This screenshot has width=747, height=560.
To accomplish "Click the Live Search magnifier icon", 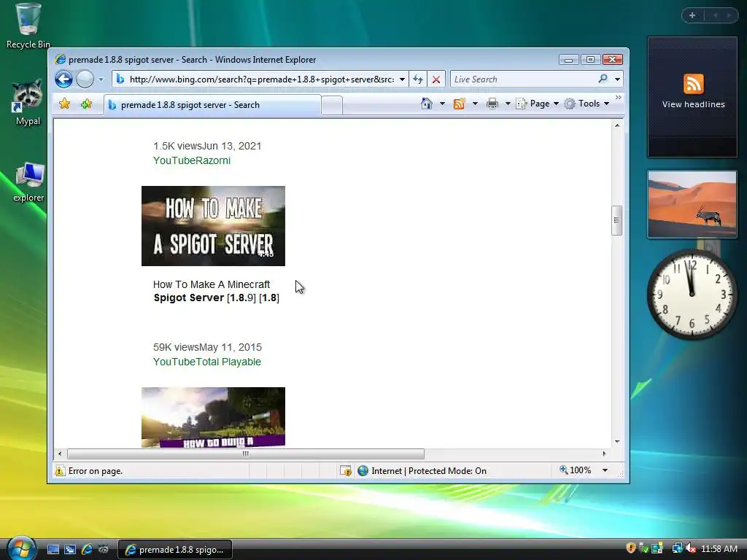I will click(x=603, y=79).
